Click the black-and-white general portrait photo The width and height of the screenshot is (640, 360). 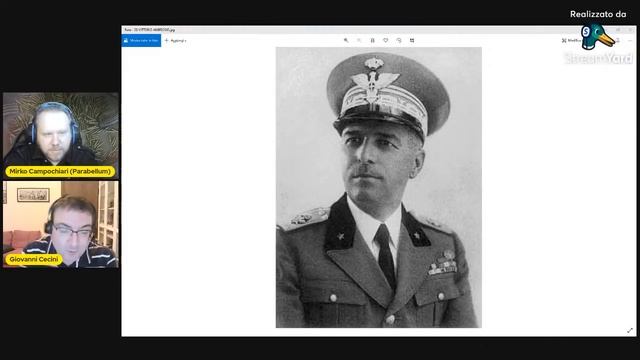coord(379,187)
